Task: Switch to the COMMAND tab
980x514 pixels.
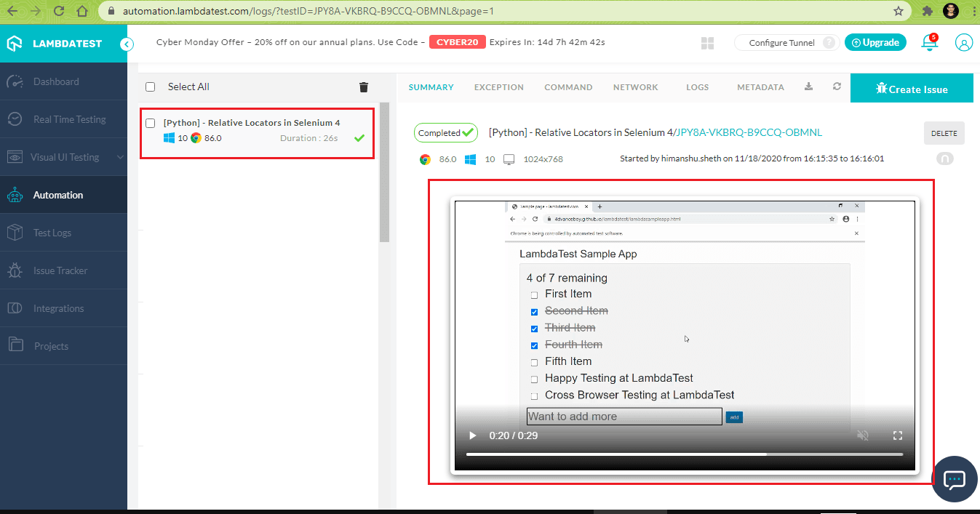Action: click(568, 87)
